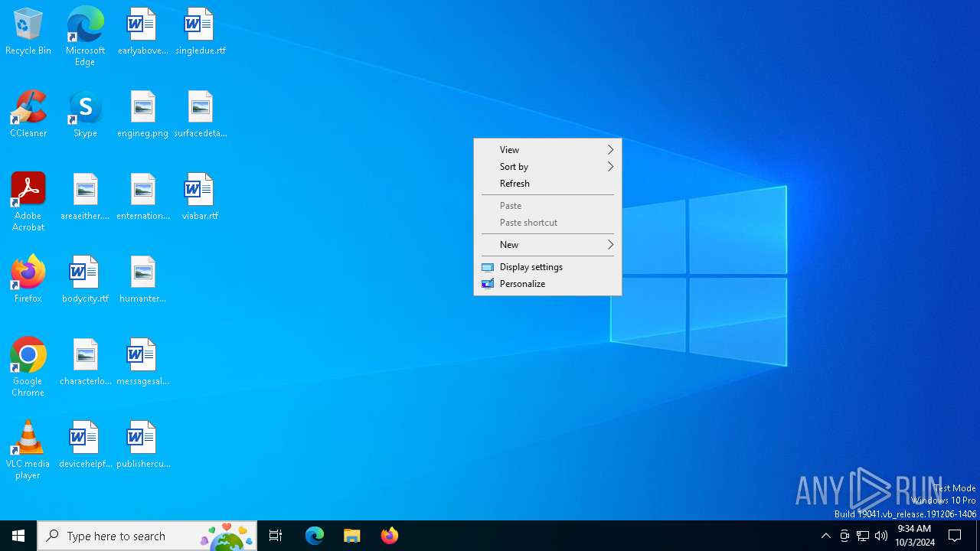Open Display settings from the context menu
980x551 pixels.
[547, 267]
